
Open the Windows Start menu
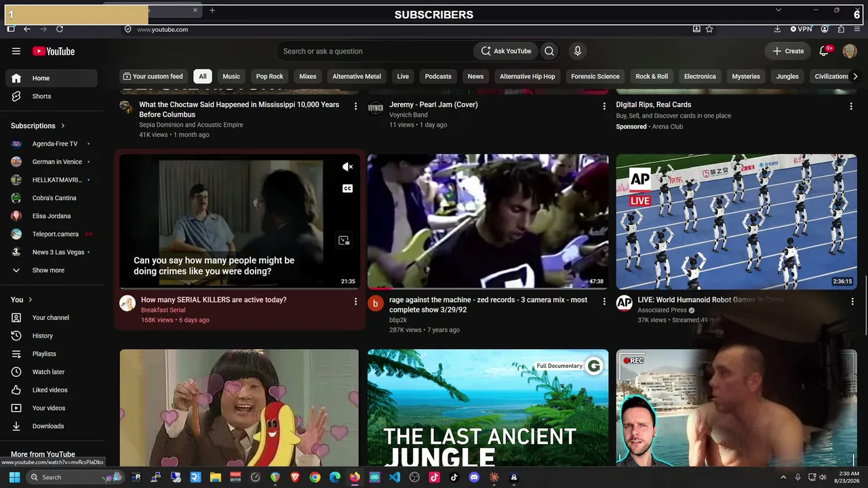tap(14, 477)
